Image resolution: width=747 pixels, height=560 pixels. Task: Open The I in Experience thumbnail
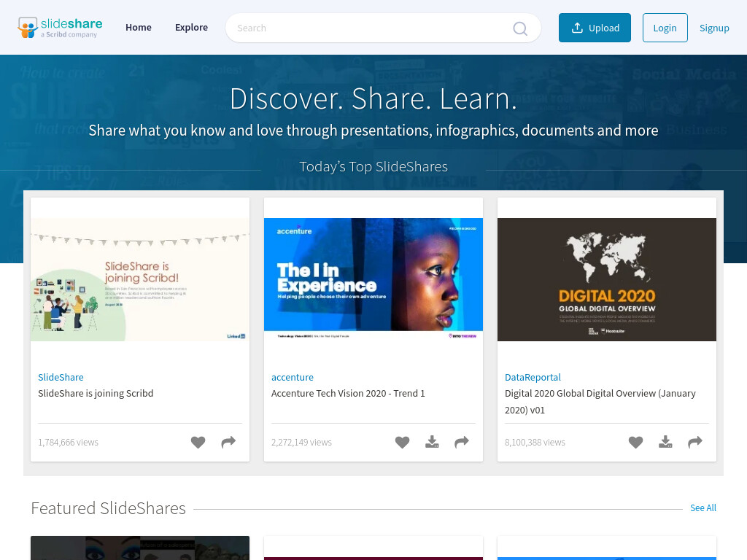[373, 279]
